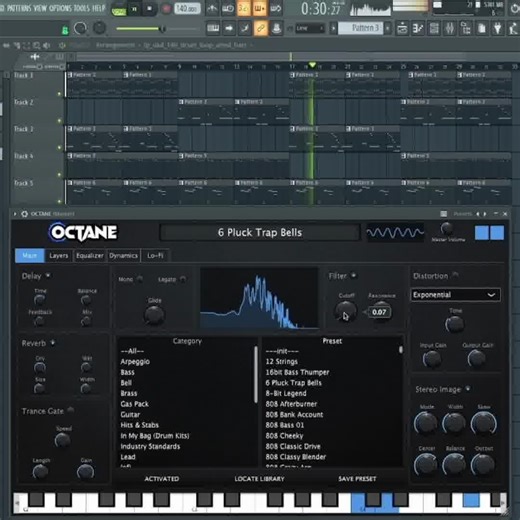Click the Stop button

coord(150,9)
